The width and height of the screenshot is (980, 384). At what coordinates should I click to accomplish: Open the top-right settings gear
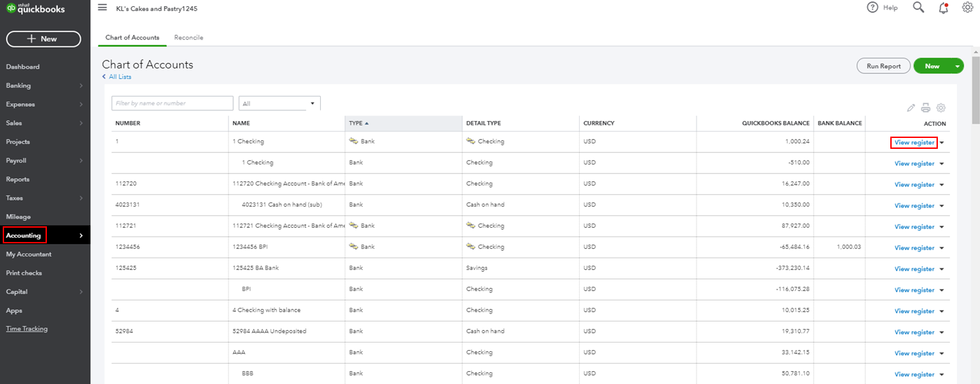click(968, 7)
